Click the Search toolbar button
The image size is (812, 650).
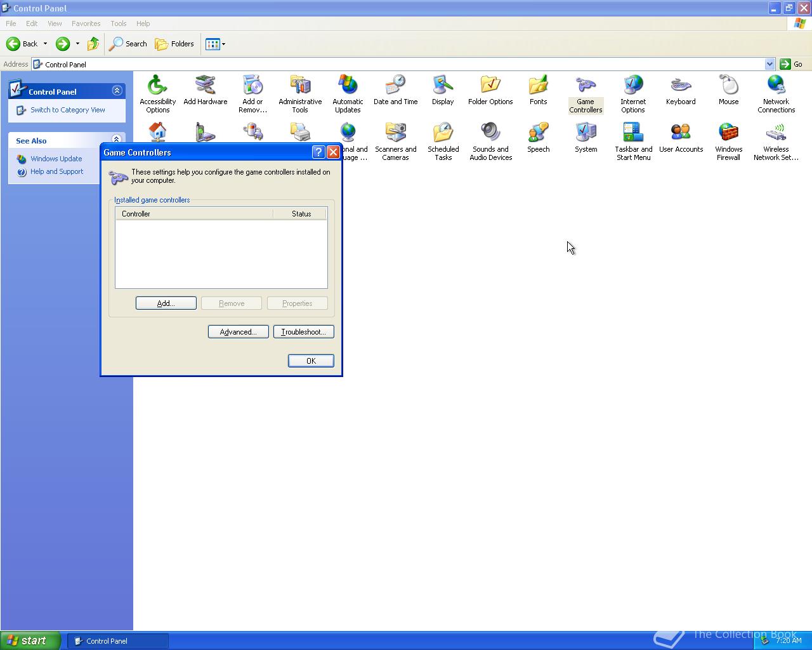[128, 44]
